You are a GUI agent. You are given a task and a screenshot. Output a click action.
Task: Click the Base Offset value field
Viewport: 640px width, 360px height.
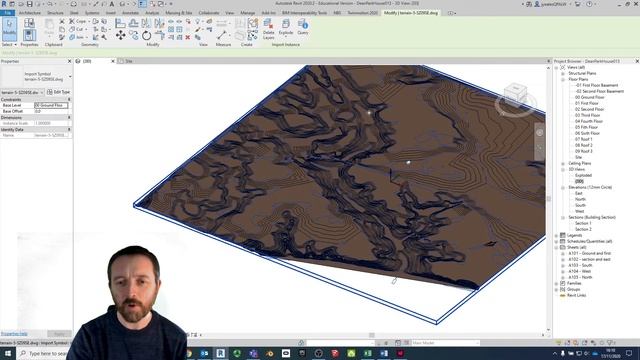pyautogui.click(x=51, y=111)
